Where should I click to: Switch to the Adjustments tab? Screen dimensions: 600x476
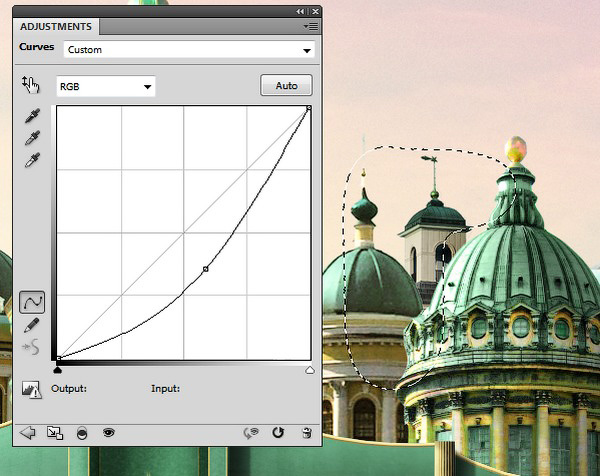57,26
